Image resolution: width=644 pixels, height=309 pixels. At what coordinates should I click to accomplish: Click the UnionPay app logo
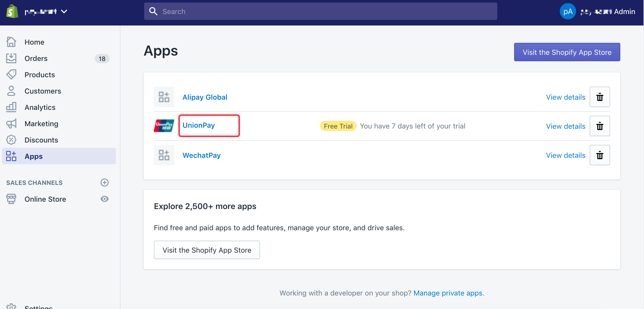coord(164,126)
